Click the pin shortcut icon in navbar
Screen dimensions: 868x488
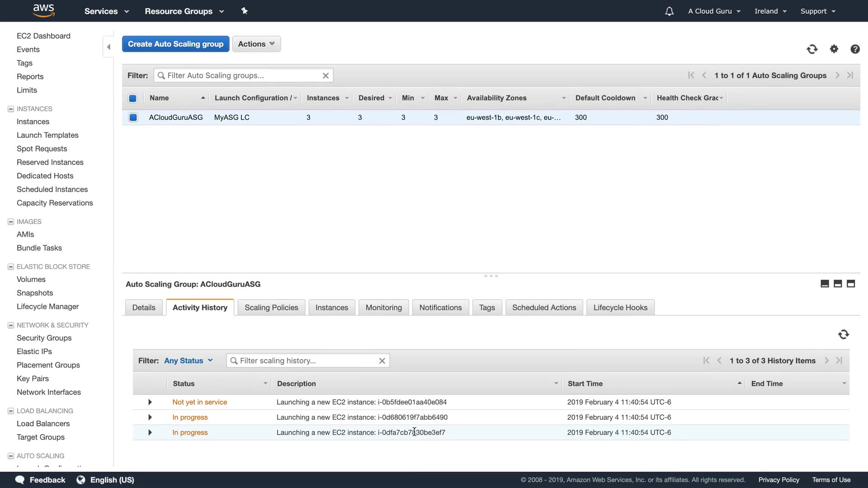245,11
